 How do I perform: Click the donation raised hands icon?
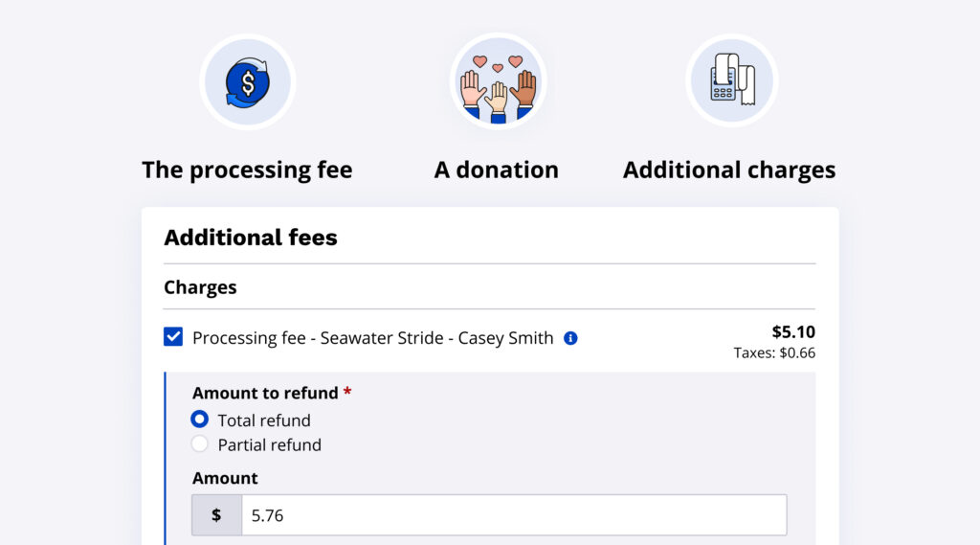498,82
